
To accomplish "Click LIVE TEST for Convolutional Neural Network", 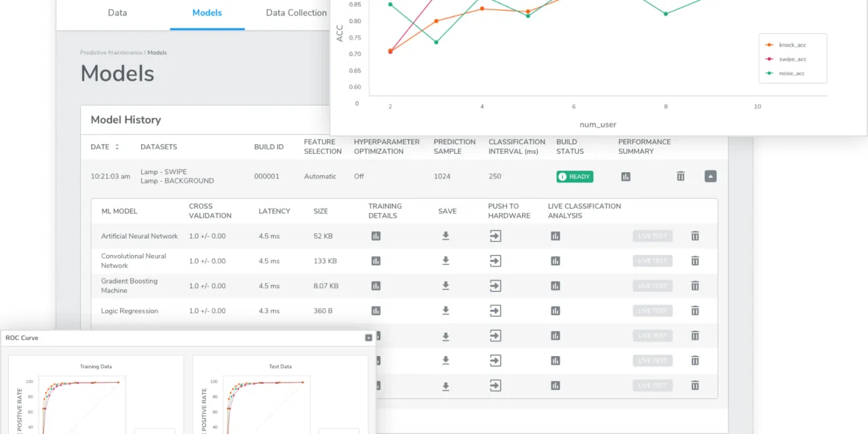I will pyautogui.click(x=652, y=261).
